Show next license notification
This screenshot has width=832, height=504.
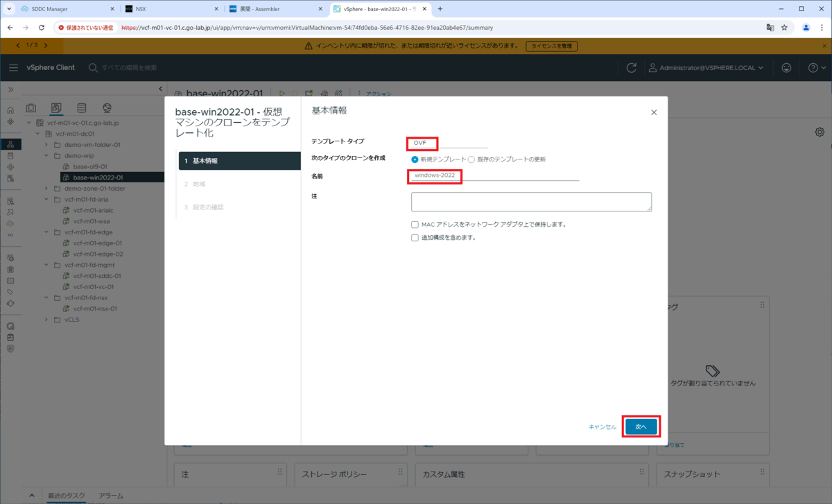[45, 45]
